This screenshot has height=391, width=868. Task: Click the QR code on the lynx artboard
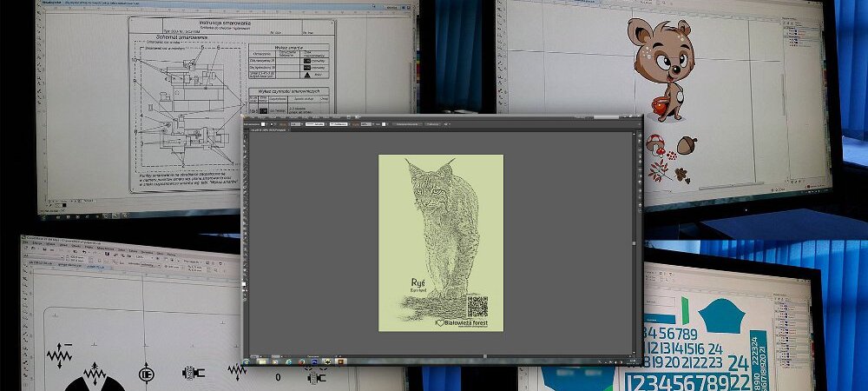point(477,306)
